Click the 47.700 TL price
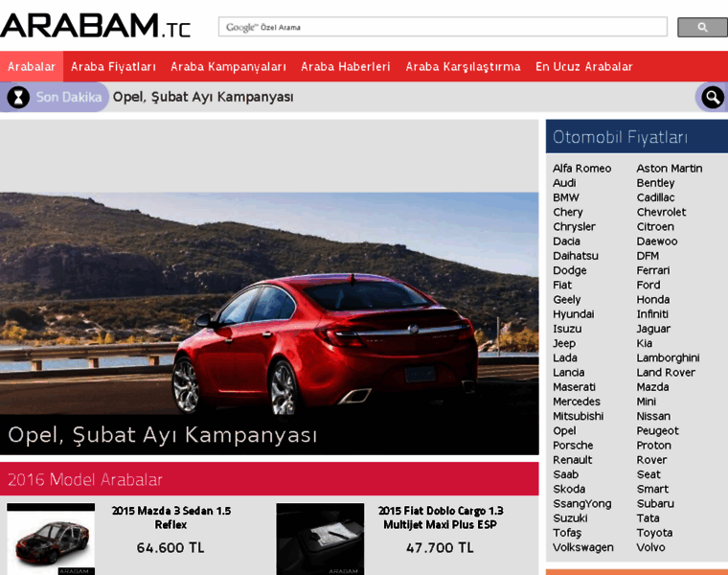The height and width of the screenshot is (575, 728). (440, 548)
